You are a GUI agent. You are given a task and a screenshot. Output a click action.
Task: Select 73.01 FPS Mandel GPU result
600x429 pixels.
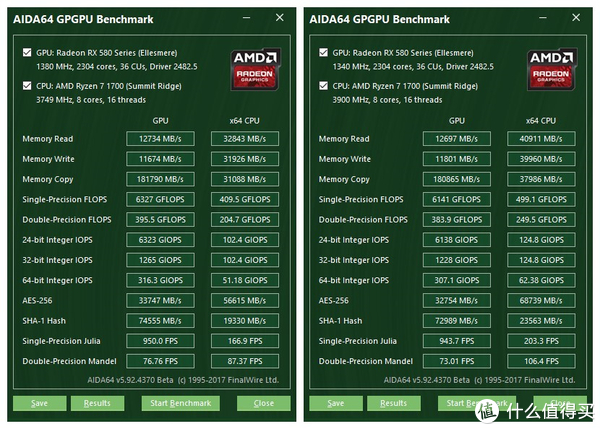(x=457, y=361)
